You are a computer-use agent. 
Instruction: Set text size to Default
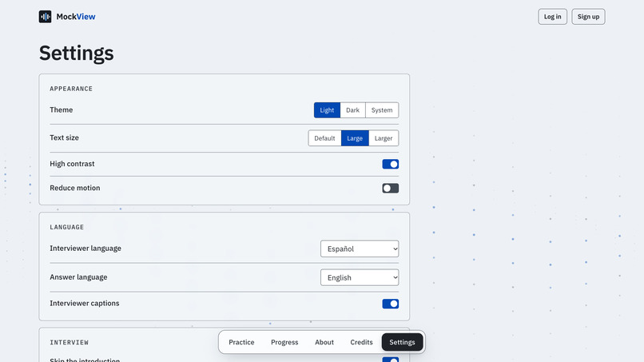[x=324, y=138]
